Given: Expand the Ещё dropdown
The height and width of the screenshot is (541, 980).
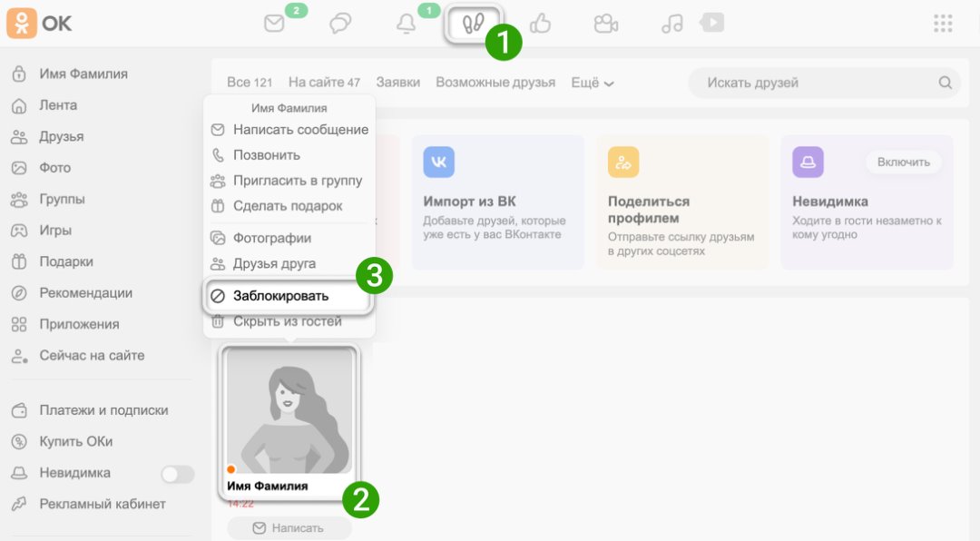Looking at the screenshot, I should pos(593,83).
